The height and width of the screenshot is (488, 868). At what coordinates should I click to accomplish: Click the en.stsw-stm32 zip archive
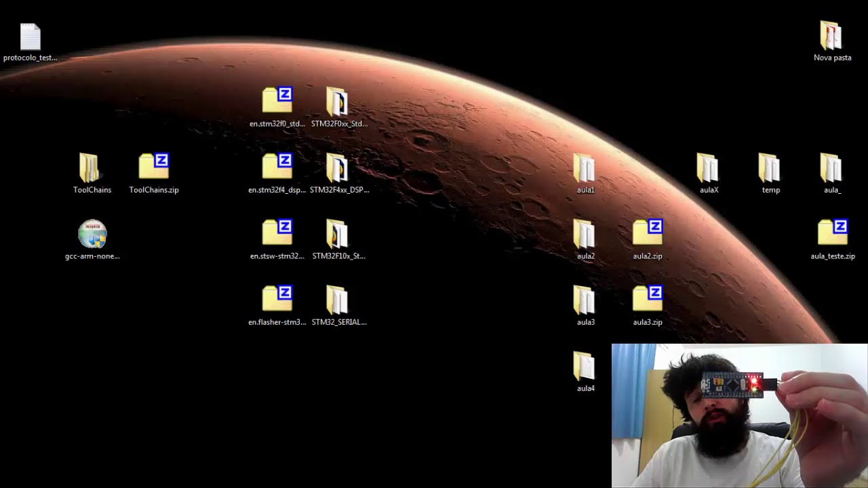[277, 232]
